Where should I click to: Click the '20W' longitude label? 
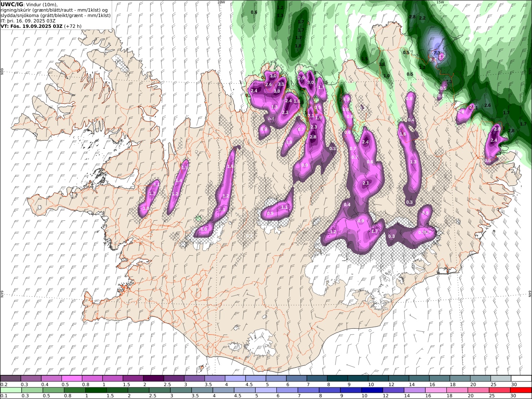click(221, 2)
